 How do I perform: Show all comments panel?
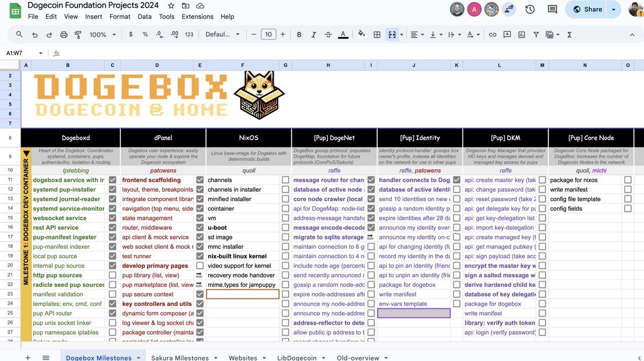pyautogui.click(x=552, y=9)
